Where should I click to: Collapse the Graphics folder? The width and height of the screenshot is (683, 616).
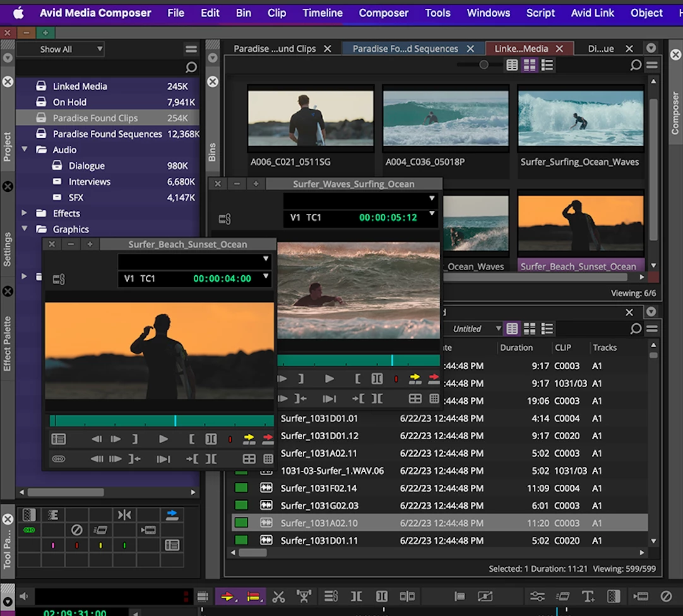(25, 228)
